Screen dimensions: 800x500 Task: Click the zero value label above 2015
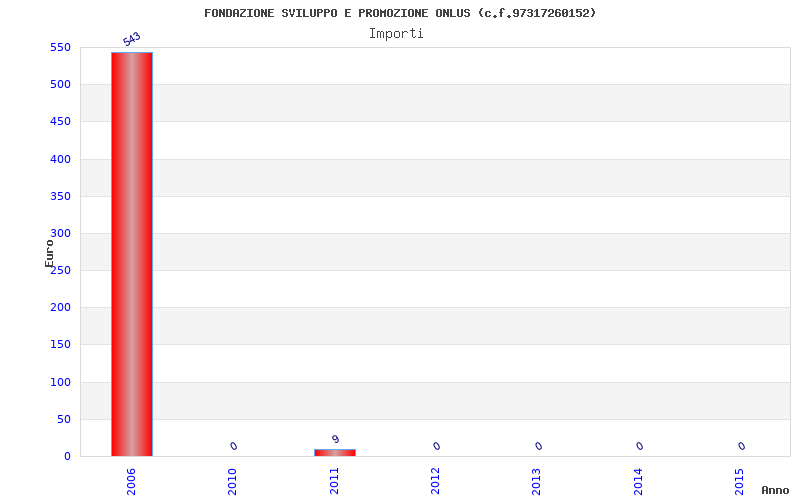[742, 446]
